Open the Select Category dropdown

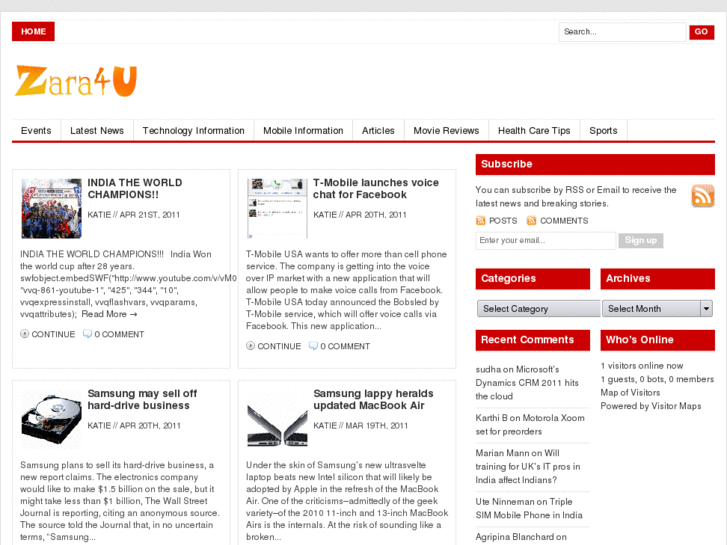pyautogui.click(x=538, y=308)
